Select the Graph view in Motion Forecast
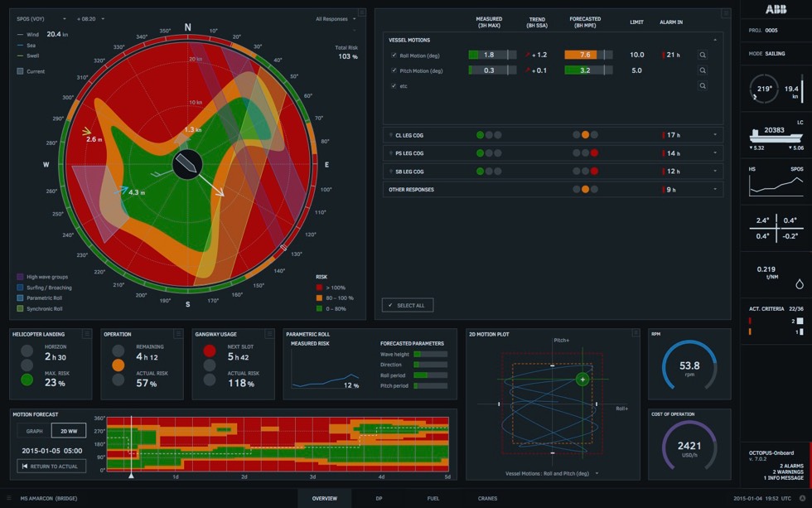The width and height of the screenshot is (812, 508). 34,431
